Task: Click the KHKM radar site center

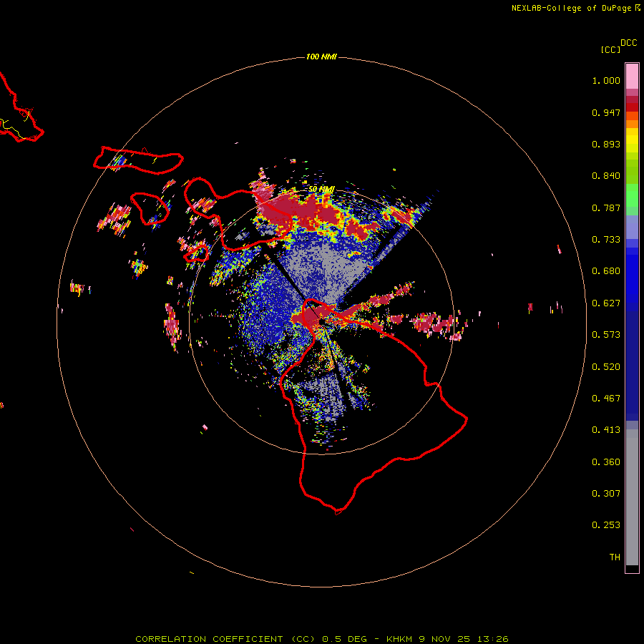Action: [x=321, y=323]
